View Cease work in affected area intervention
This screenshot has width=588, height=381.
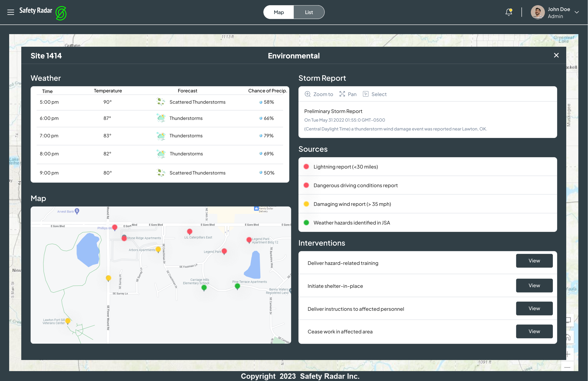click(x=534, y=331)
